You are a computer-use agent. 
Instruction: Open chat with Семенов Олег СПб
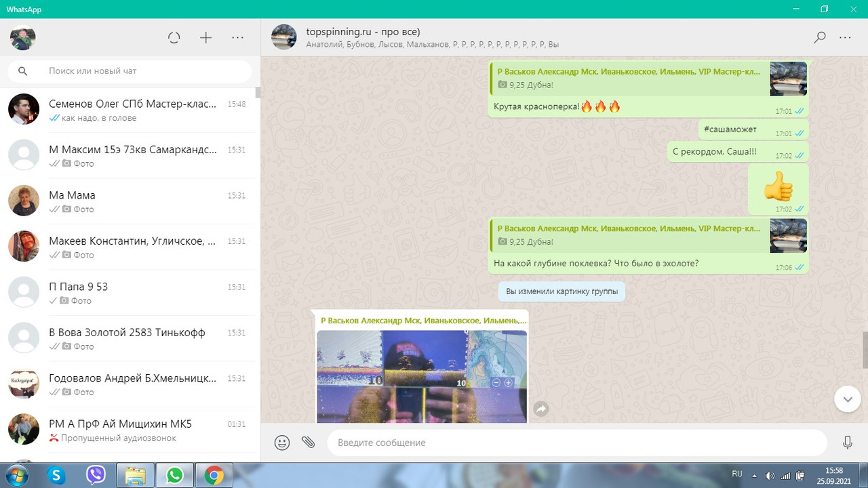[x=127, y=110]
